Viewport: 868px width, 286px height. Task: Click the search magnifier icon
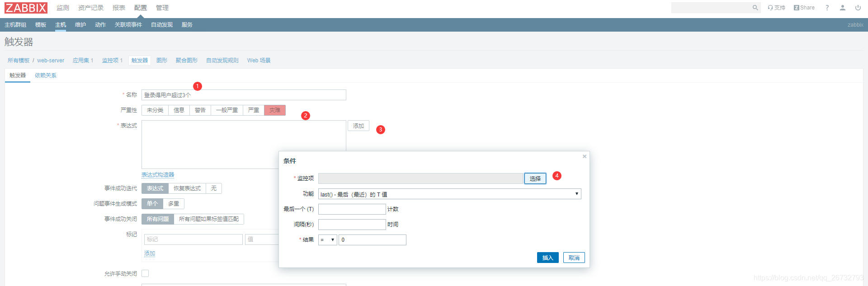coord(755,8)
